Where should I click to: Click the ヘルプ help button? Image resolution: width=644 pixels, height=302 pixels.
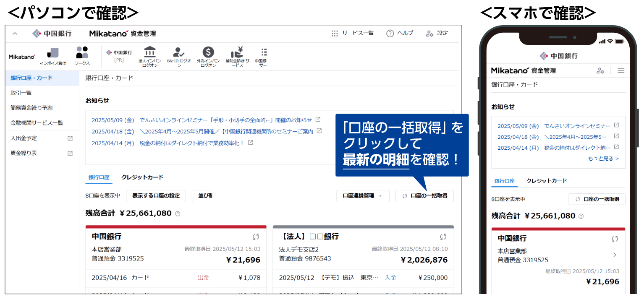pos(400,33)
